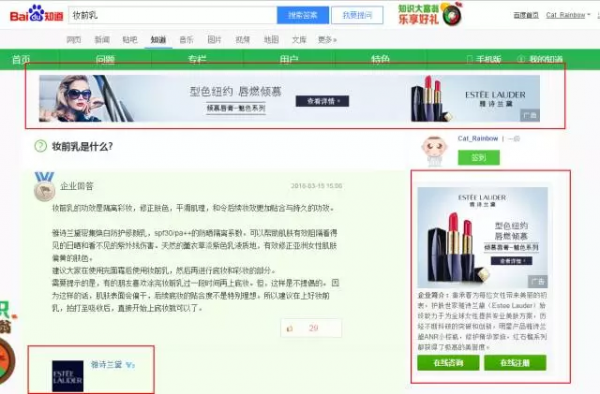The image size is (600, 394).
Task: Click the 广告 tag on top banner
Action: 530,115
